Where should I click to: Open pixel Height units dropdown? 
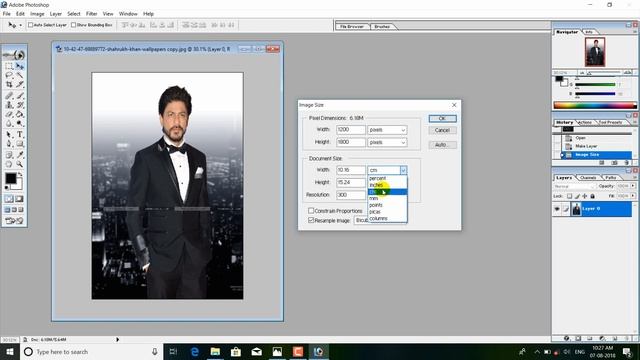point(387,142)
